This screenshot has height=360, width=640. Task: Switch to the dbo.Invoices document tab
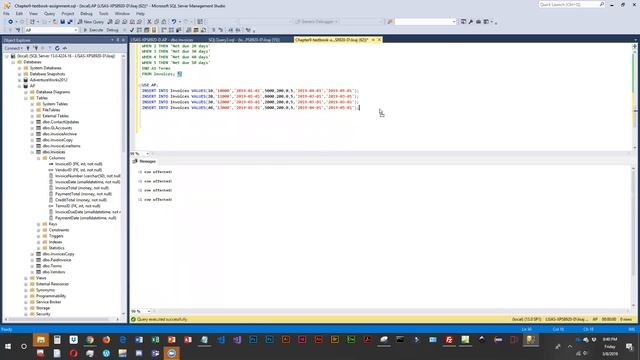click(x=162, y=40)
